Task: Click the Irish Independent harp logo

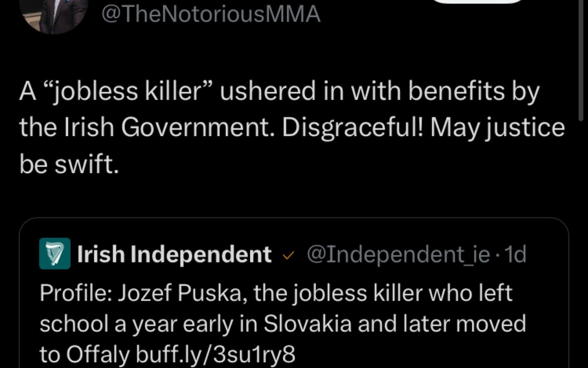Action: (55, 254)
